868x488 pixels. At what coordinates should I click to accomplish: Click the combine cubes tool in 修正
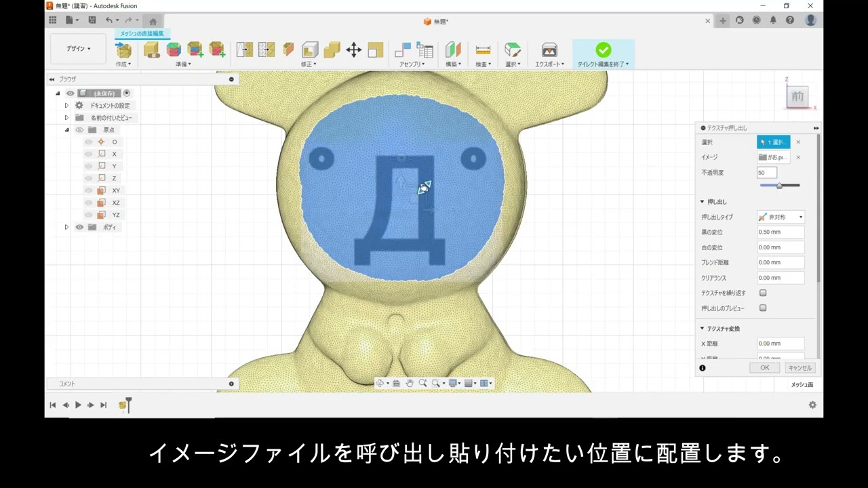(332, 49)
